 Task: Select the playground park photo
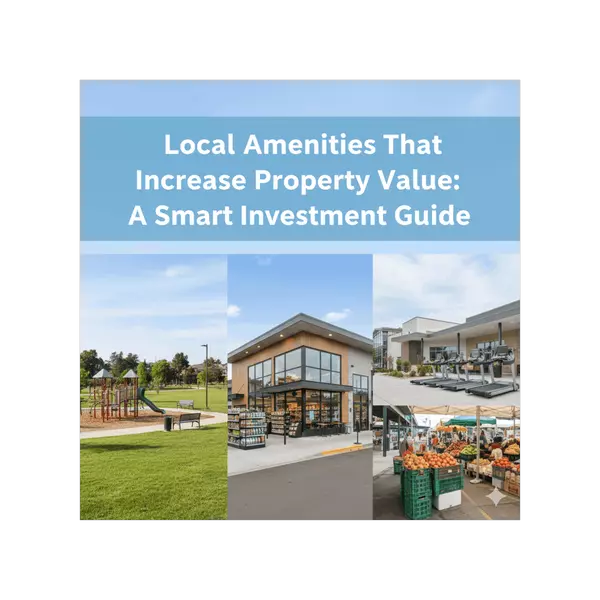[x=153, y=387]
